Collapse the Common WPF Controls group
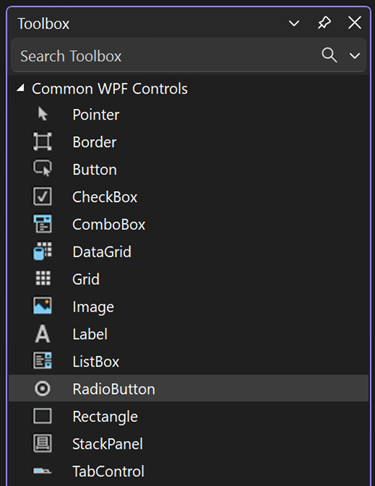375x486 pixels. click(21, 88)
